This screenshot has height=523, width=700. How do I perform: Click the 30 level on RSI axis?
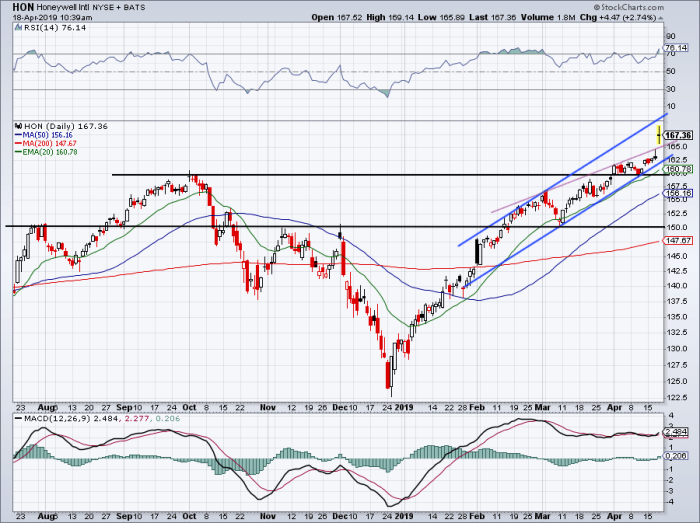[671, 89]
